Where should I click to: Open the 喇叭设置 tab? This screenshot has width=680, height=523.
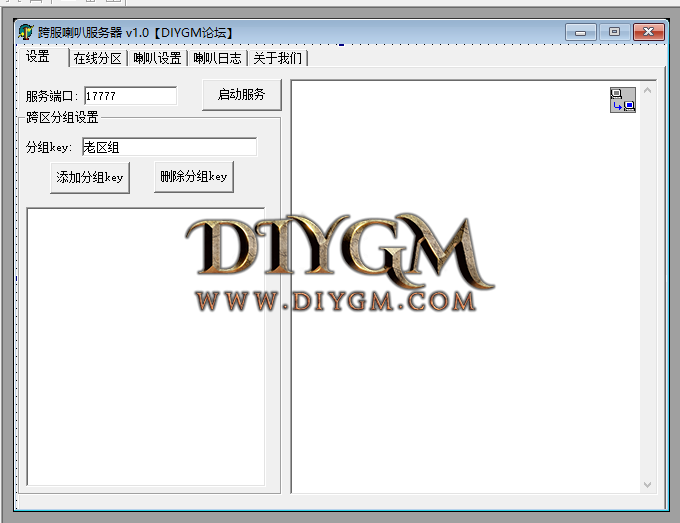pyautogui.click(x=157, y=58)
